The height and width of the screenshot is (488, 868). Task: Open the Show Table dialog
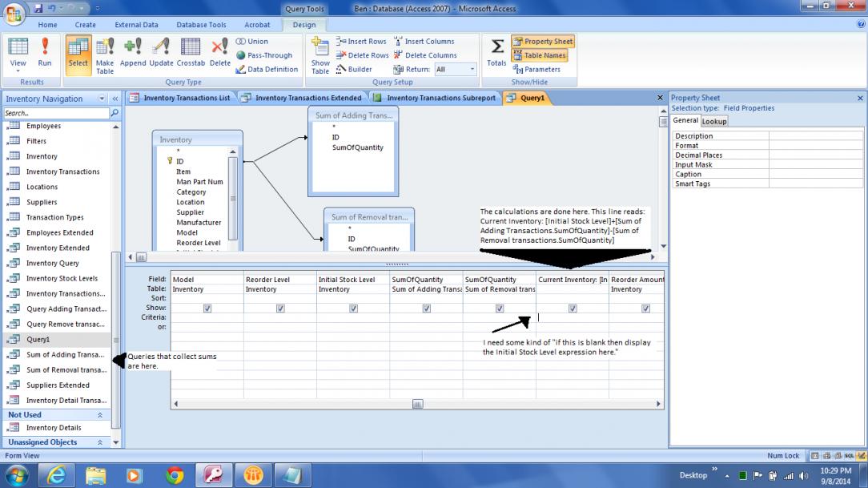pyautogui.click(x=320, y=55)
